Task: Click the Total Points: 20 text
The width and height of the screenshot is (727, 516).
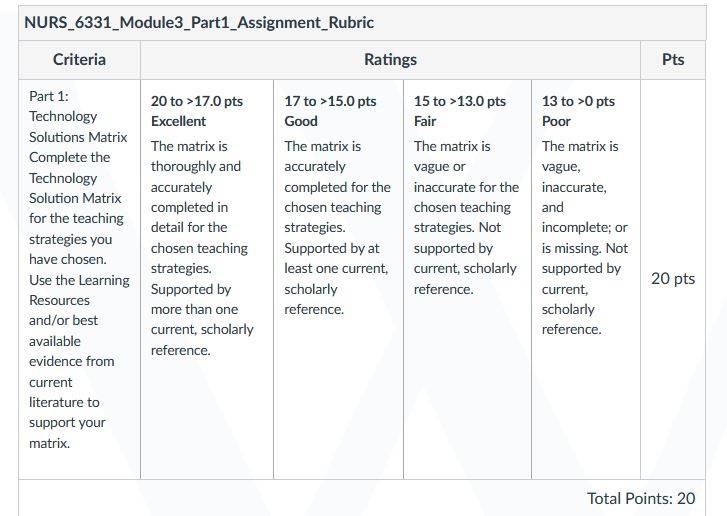Action: tap(641, 498)
